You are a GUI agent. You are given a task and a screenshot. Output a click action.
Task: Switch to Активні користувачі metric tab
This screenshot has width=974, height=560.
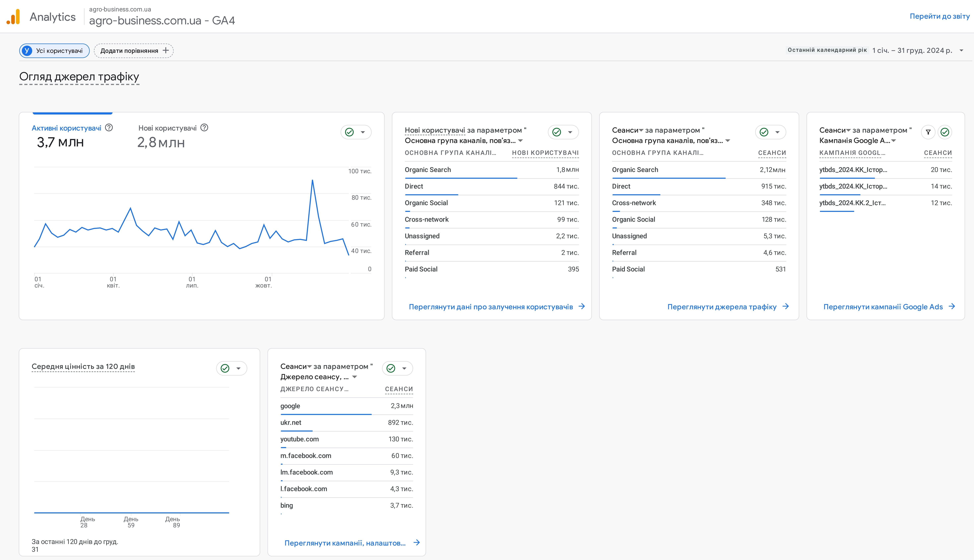(x=66, y=128)
